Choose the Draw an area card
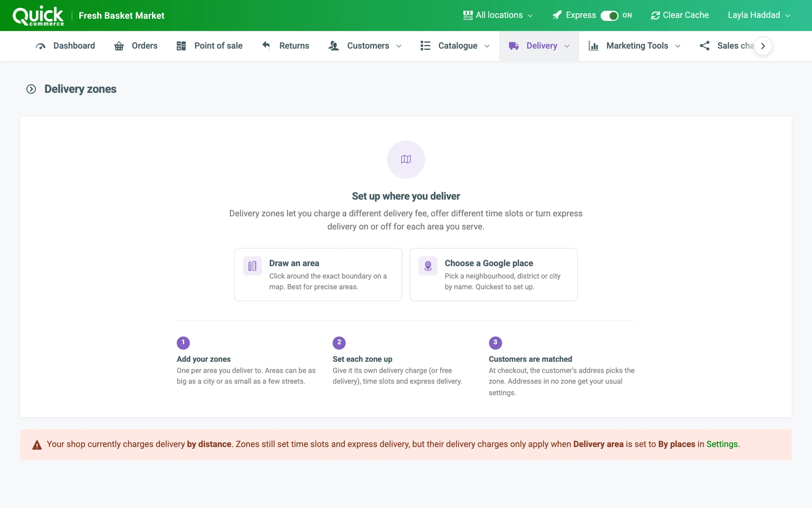 coord(318,275)
